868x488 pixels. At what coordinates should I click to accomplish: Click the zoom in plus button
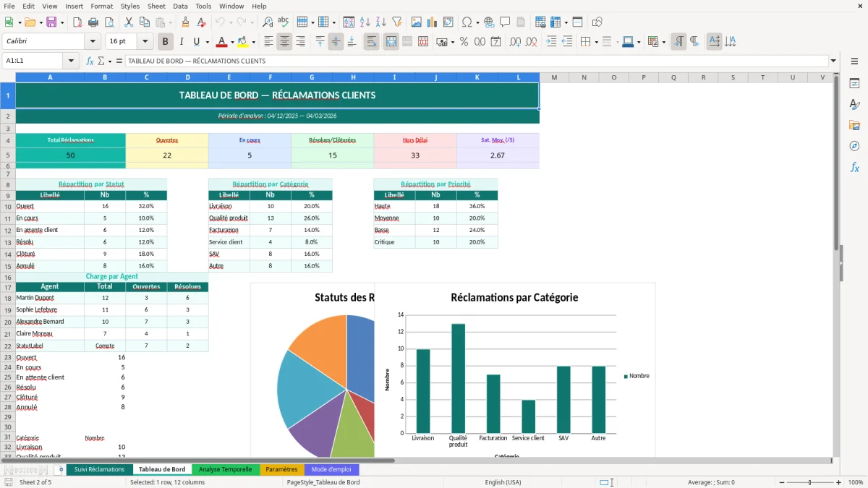click(839, 482)
